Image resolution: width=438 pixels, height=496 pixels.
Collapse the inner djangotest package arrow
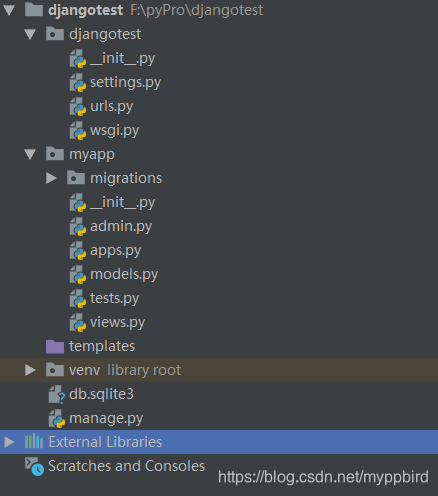click(x=30, y=34)
